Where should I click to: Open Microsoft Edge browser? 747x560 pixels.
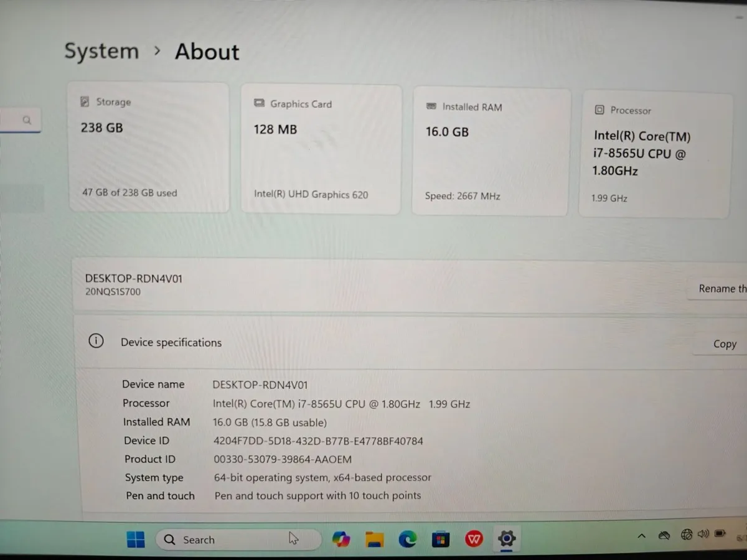407,539
